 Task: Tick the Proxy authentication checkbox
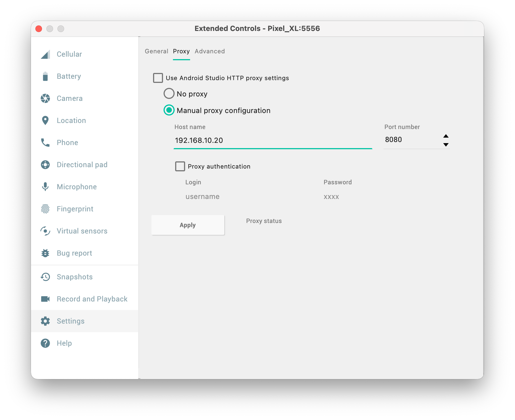(180, 166)
